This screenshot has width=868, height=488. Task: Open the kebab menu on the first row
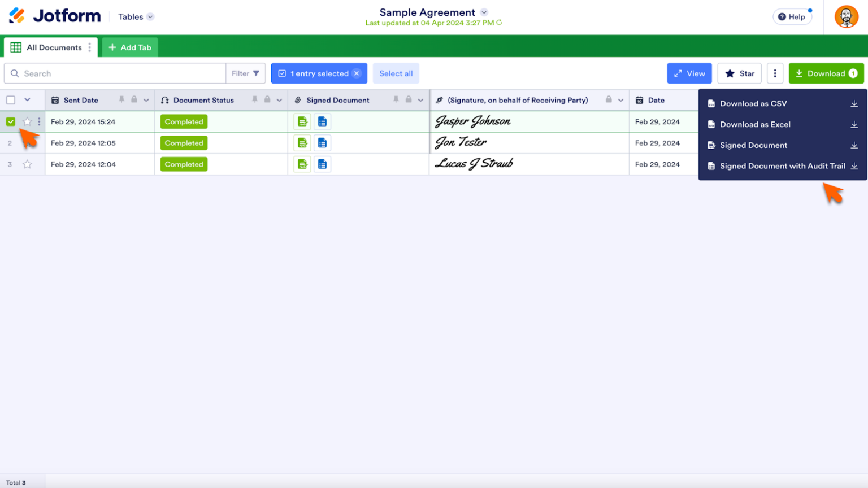(x=38, y=121)
